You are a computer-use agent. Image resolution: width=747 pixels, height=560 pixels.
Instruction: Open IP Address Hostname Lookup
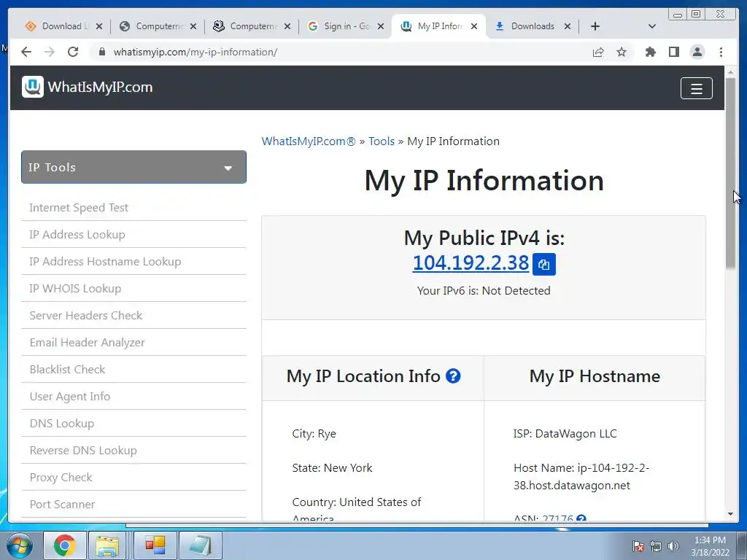click(x=105, y=262)
